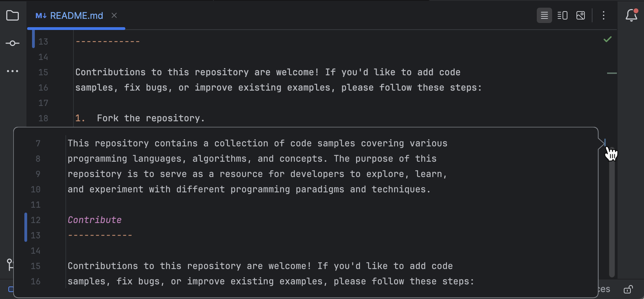Click the Markdown icon on the README.md tab

[41, 15]
